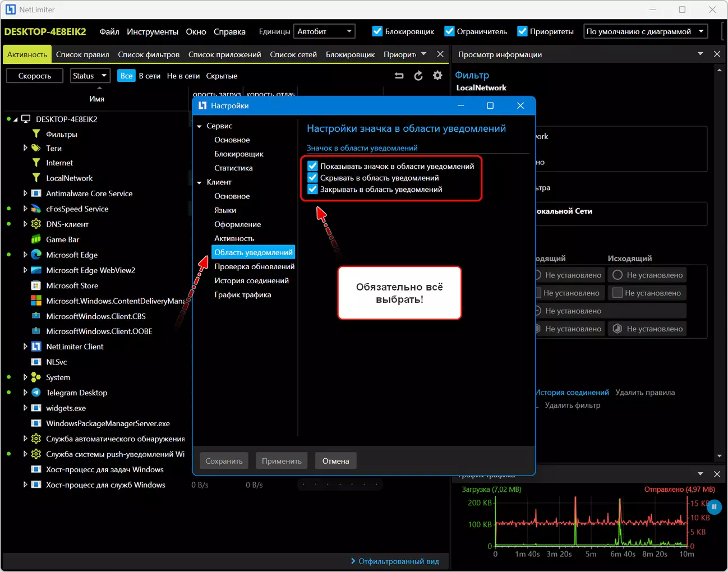Switch to the Список правил tab
728x572 pixels.
82,54
